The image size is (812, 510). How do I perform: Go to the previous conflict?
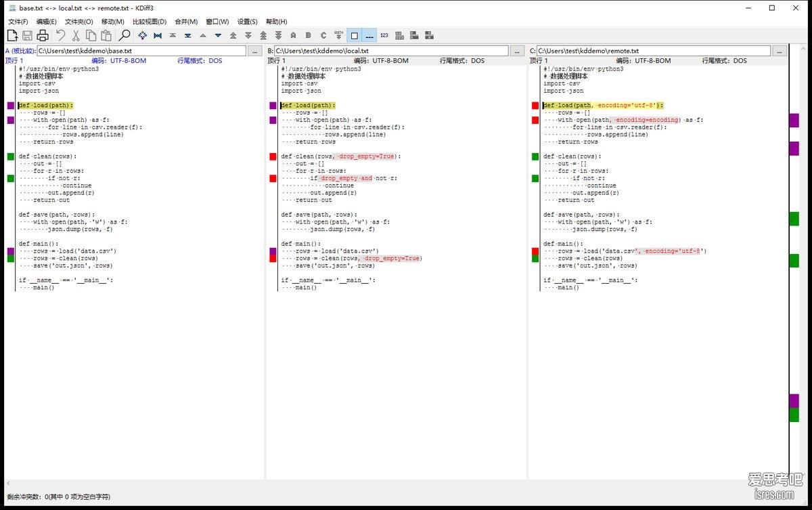233,35
